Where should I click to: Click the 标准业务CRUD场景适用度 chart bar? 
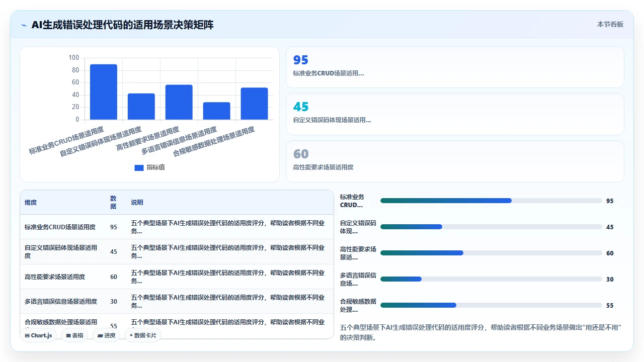click(104, 92)
